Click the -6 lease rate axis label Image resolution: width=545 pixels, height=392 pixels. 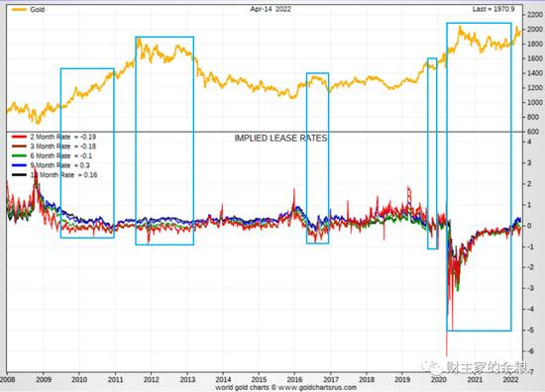529,350
